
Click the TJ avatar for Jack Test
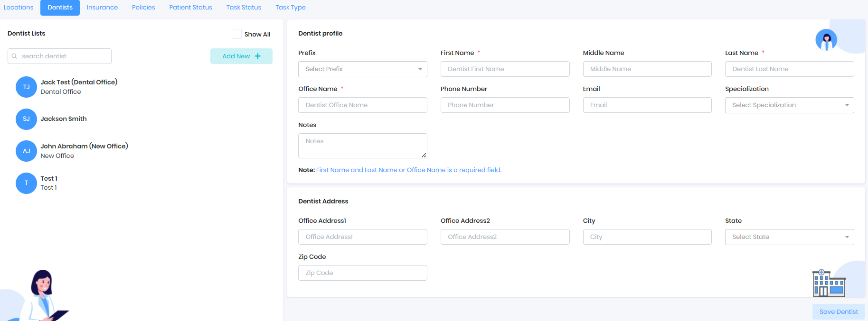[26, 87]
